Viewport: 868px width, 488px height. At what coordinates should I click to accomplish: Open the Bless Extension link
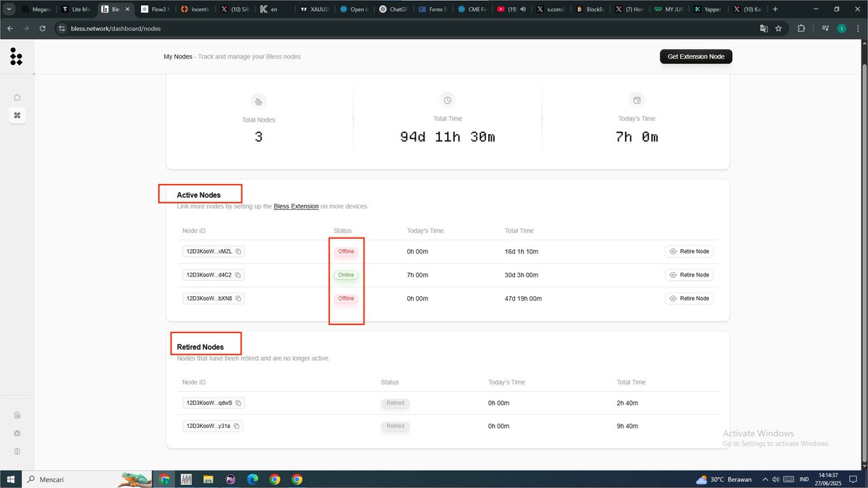click(296, 206)
